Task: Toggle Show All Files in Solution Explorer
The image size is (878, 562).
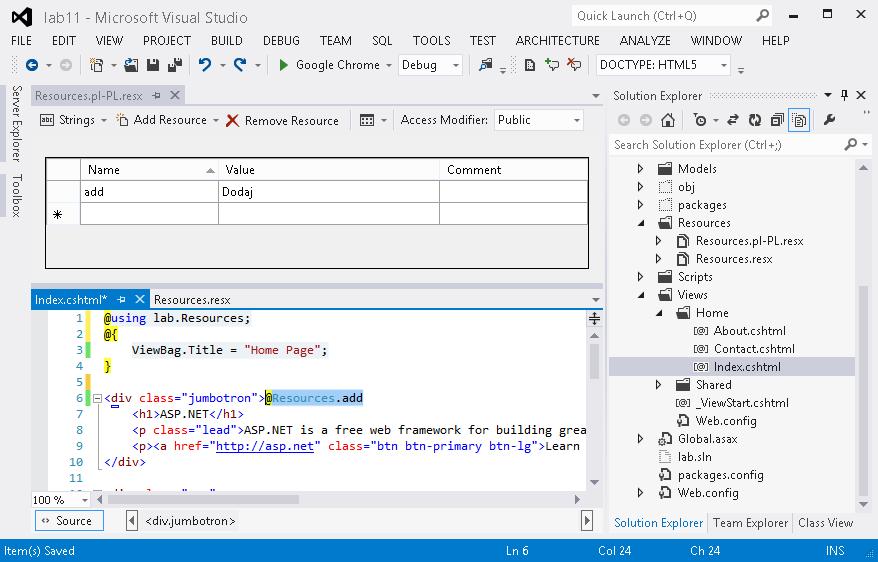Action: pos(799,120)
